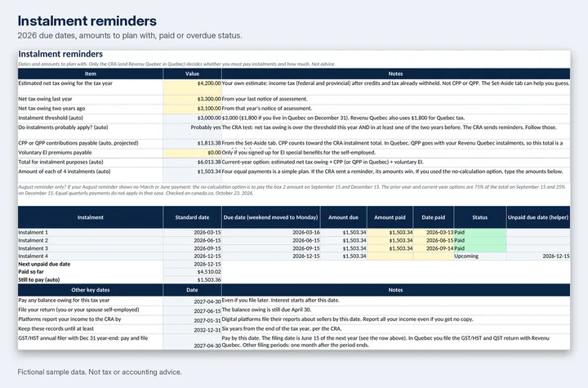Click 'Fictional sample data' footer note

pos(100,372)
